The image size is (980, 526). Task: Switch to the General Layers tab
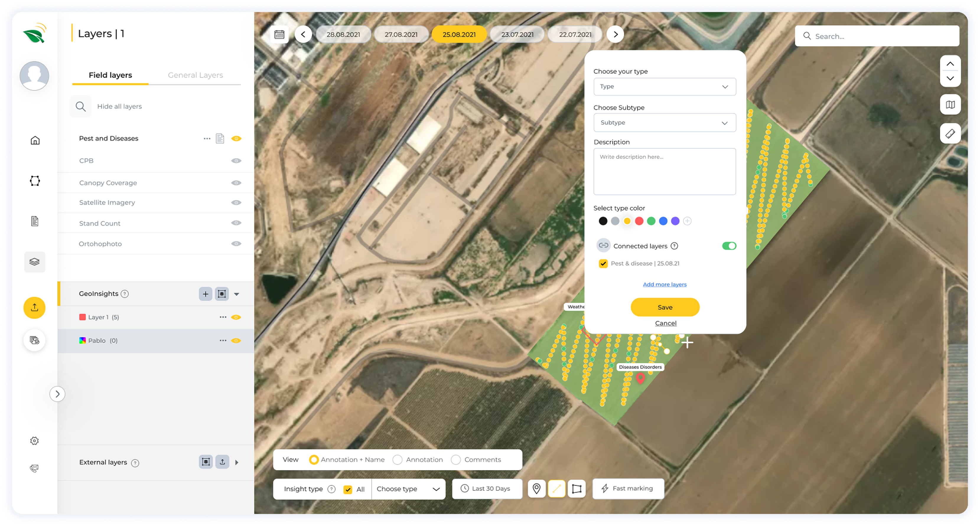[x=195, y=75]
